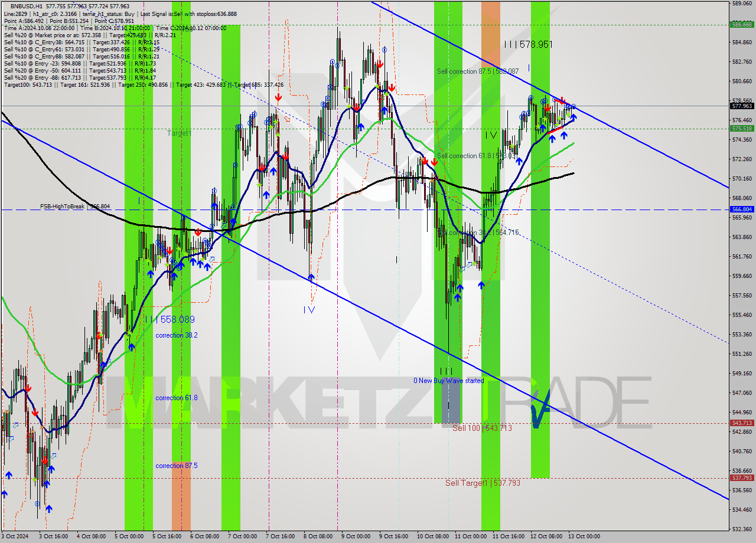Click the '8 Oct 08:00' time axis label

tap(318, 537)
